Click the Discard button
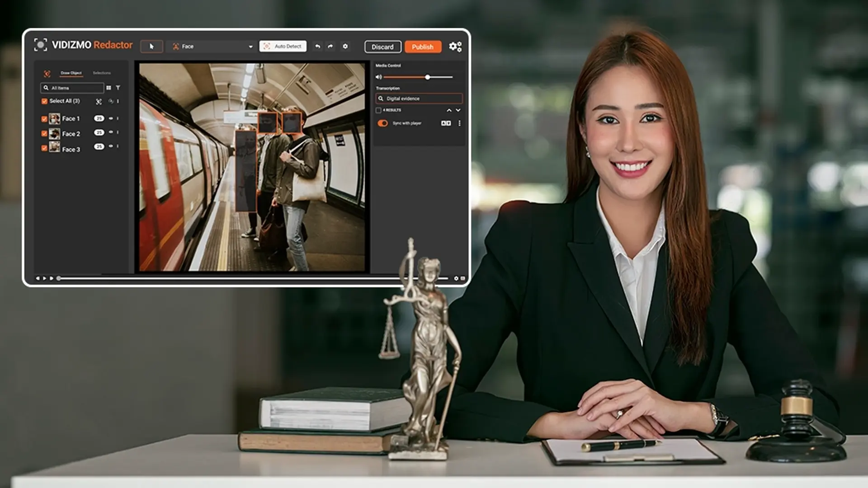The width and height of the screenshot is (868, 488). click(x=382, y=47)
